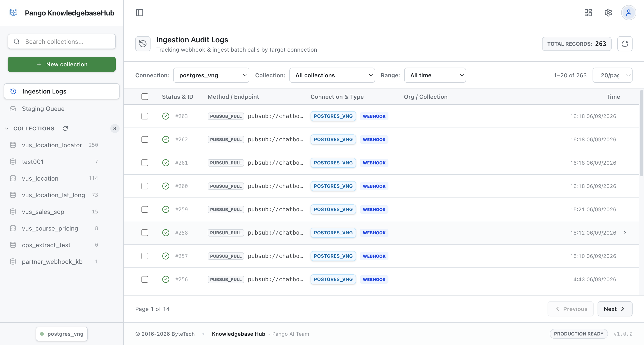Open the dashboard grid icon

tap(588, 12)
